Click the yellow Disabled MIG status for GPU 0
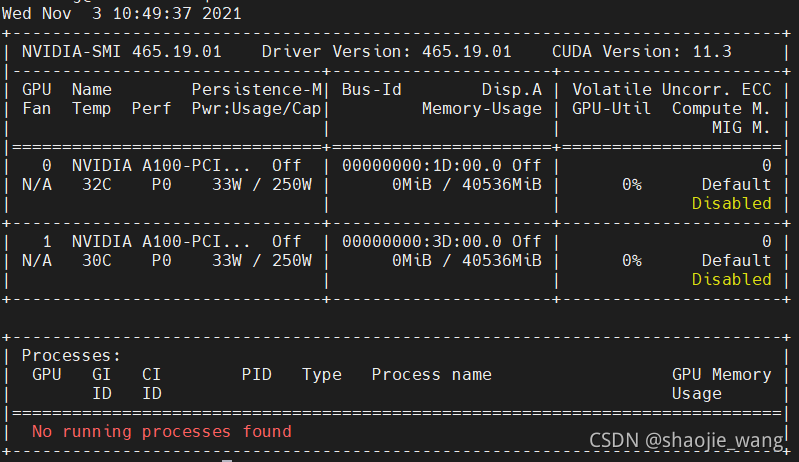 click(731, 203)
